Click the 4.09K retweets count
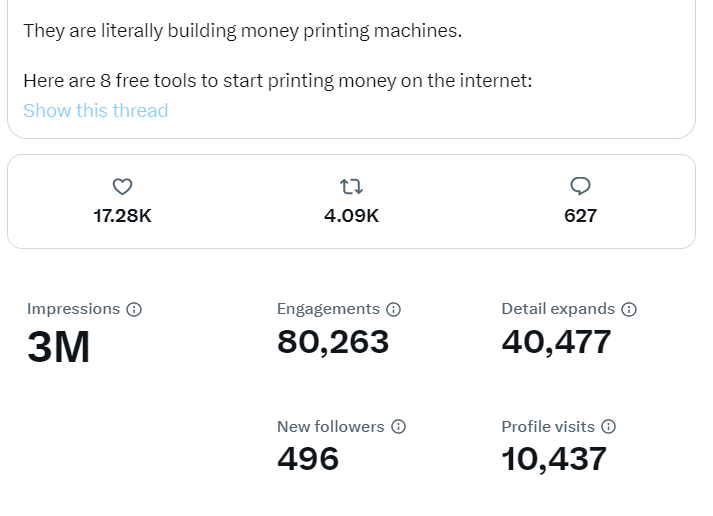This screenshot has height=516, width=713. (x=351, y=216)
